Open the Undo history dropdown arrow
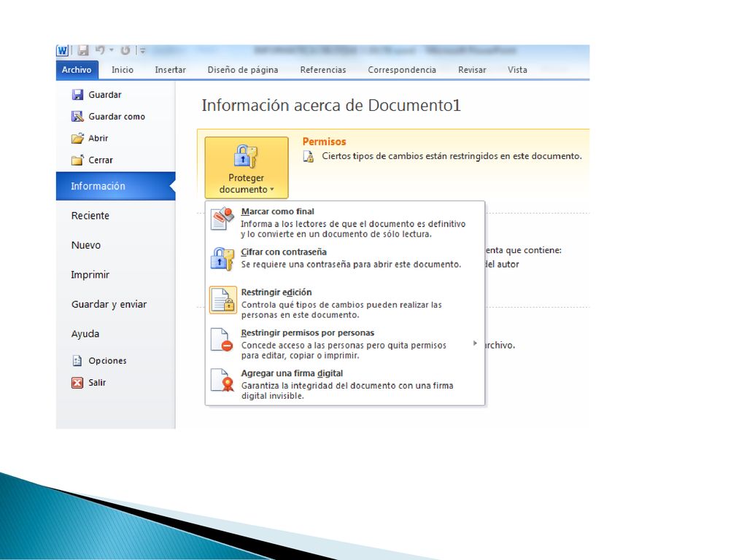 click(x=111, y=50)
